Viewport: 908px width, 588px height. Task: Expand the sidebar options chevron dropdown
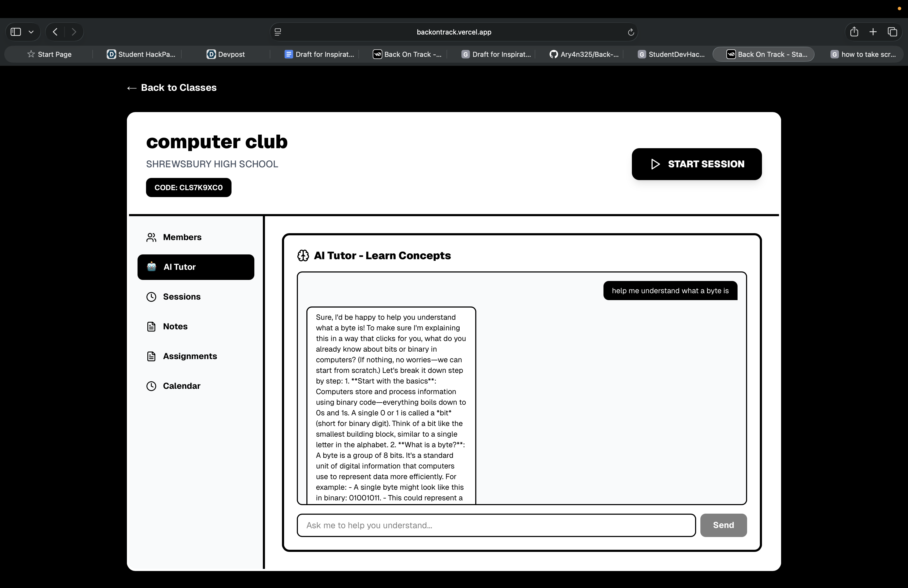click(31, 32)
